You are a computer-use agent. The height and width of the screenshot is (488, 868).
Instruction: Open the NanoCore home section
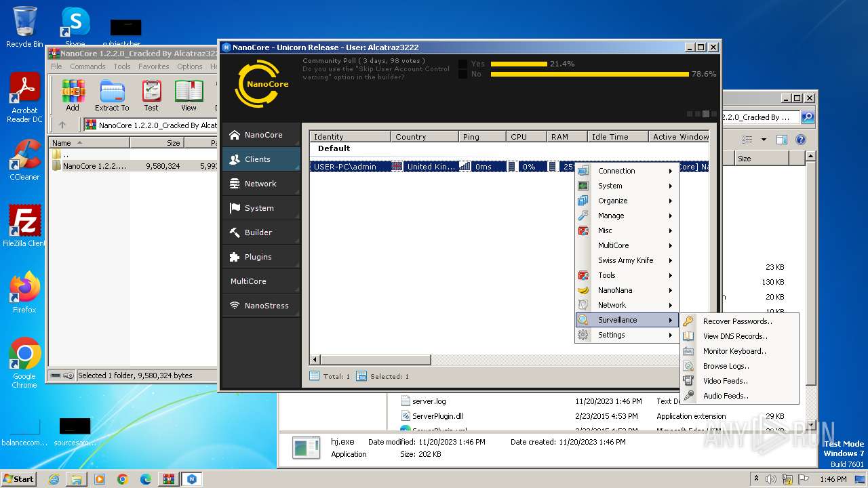[261, 135]
